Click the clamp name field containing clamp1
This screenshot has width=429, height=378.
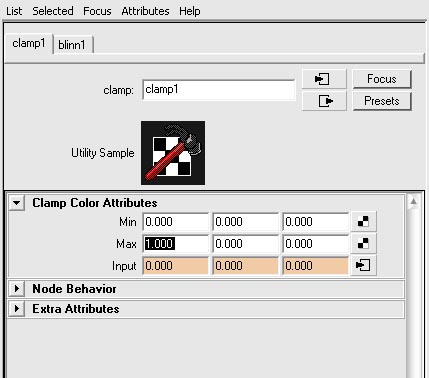point(219,90)
